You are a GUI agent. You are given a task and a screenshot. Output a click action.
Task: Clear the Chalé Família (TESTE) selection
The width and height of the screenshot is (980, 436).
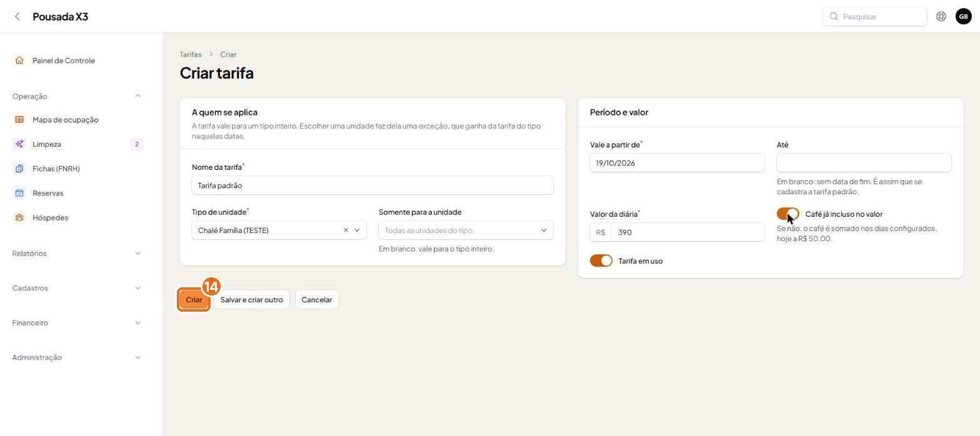tap(346, 230)
